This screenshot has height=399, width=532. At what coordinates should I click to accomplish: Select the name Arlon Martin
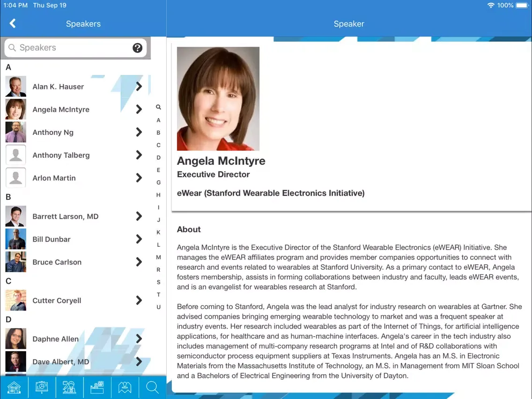(x=54, y=178)
